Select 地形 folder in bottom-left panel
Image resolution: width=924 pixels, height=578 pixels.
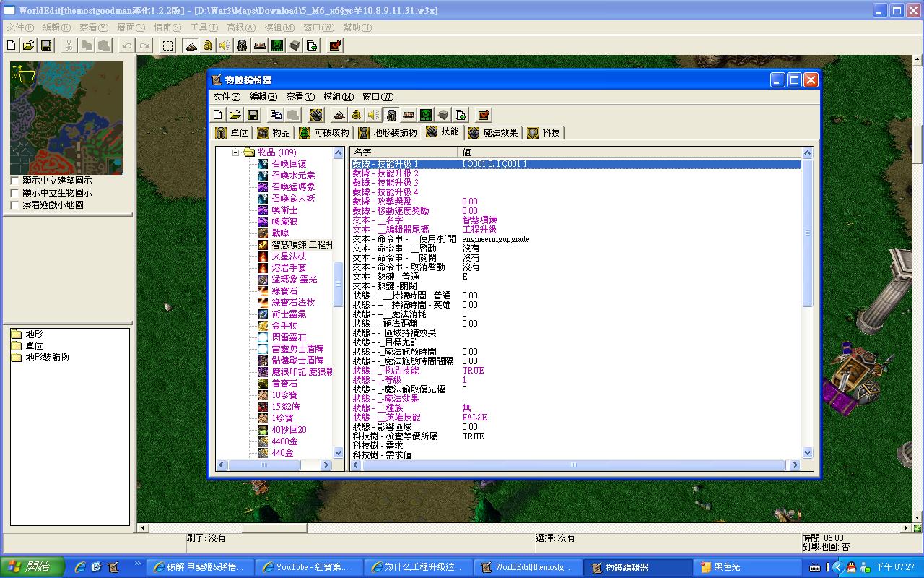point(27,335)
